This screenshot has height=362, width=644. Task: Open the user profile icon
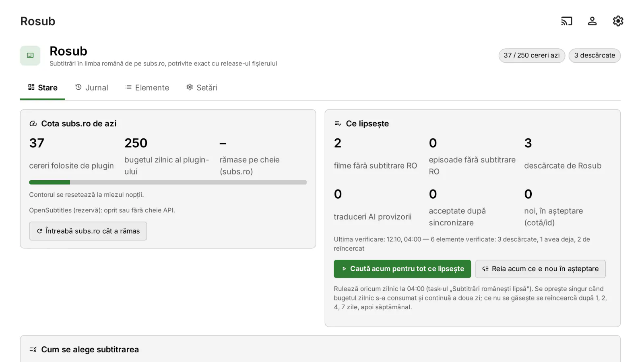(x=592, y=21)
